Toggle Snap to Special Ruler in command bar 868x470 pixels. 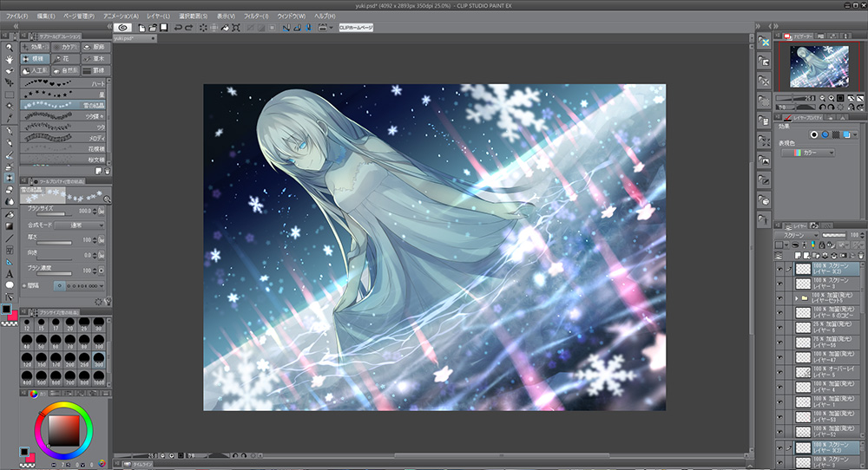point(297,28)
